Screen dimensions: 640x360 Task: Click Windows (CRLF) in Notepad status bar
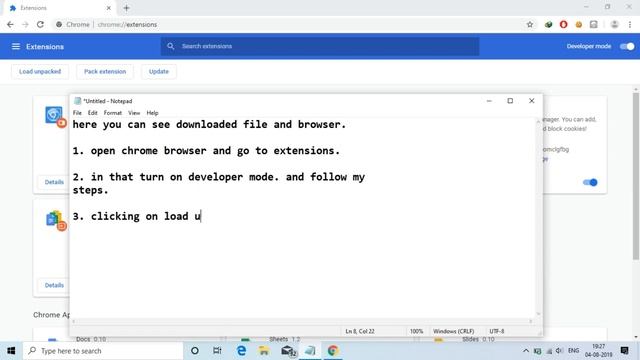453,331
